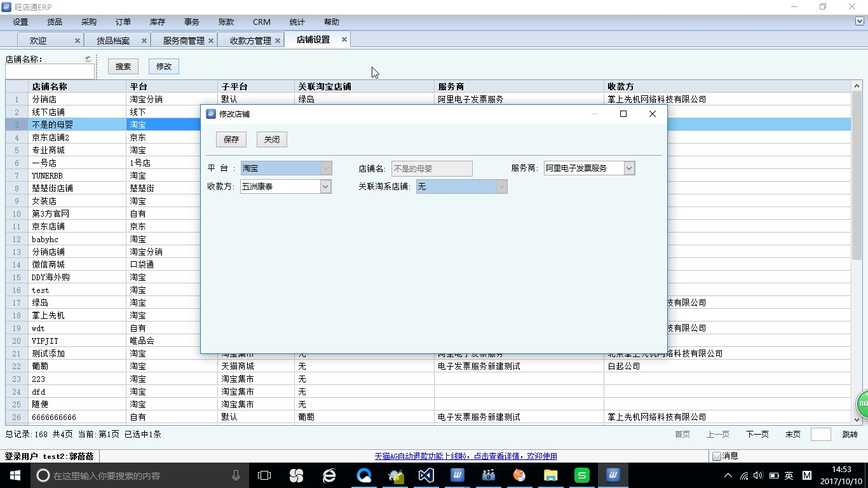The width and height of the screenshot is (868, 488).
Task: Close the 店铺设置 tab
Action: point(344,39)
